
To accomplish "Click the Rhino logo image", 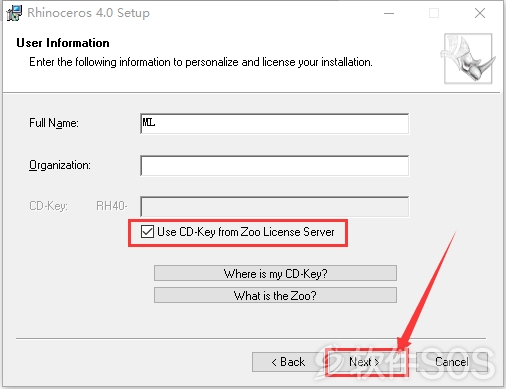I will (x=468, y=58).
